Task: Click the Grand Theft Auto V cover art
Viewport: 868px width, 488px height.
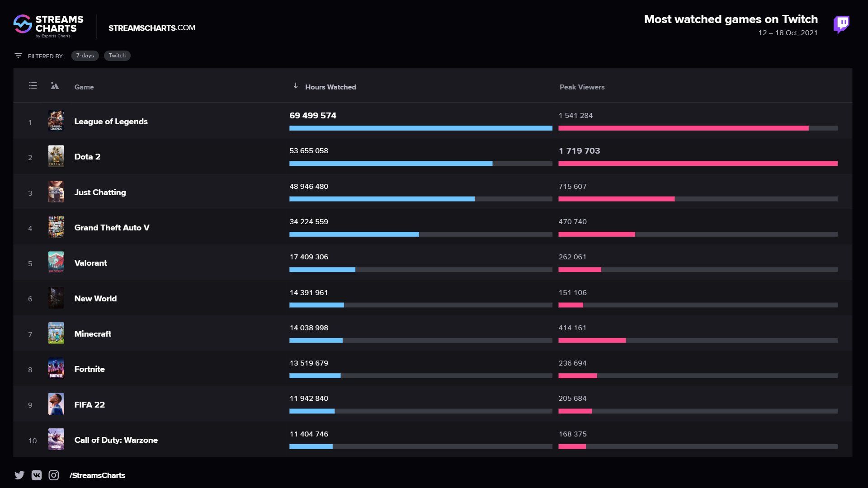Action: [56, 227]
